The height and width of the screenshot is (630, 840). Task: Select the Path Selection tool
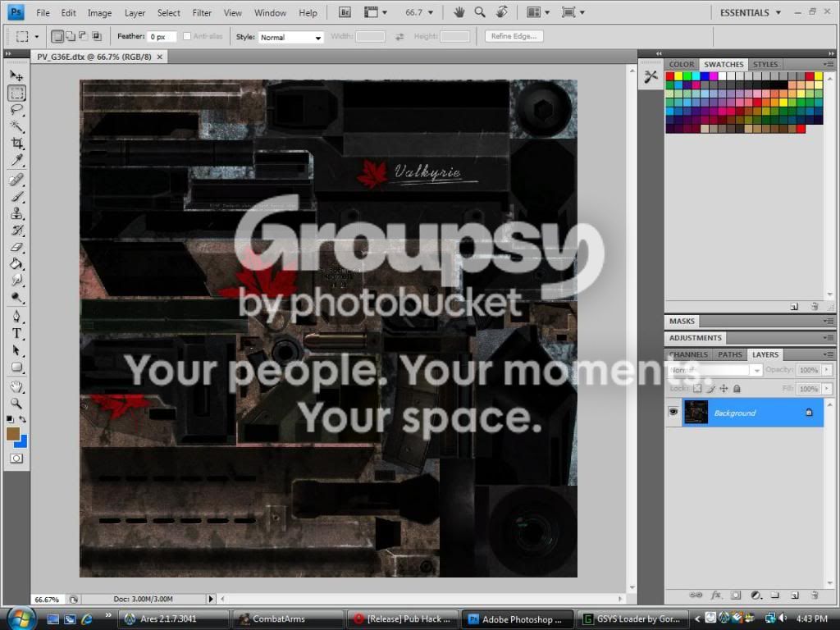point(16,350)
